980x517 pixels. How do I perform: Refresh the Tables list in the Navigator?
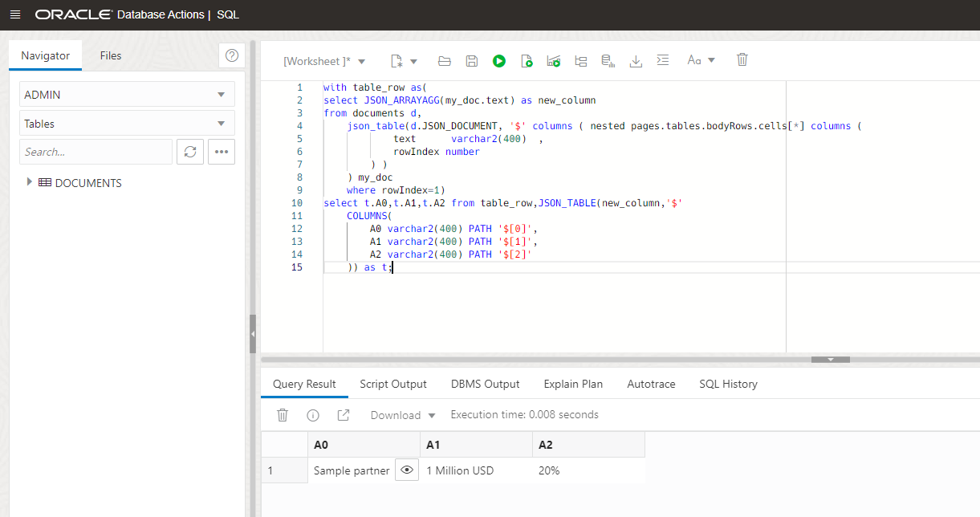(x=189, y=151)
